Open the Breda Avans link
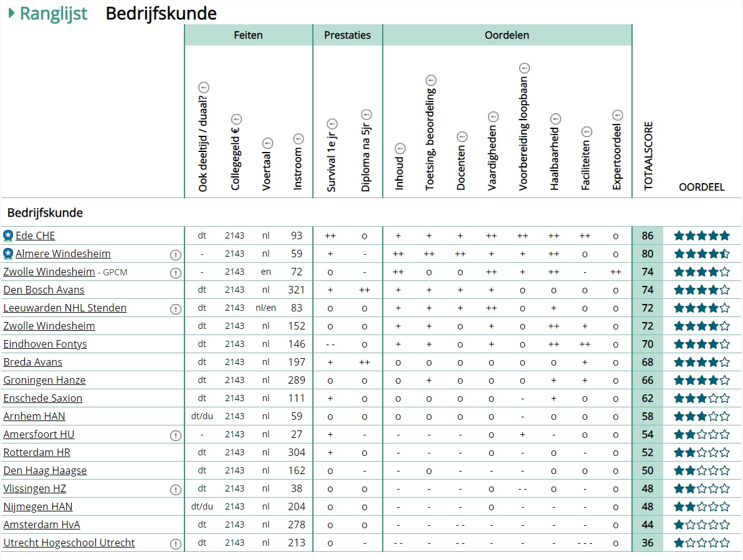743x560 pixels. click(x=32, y=362)
